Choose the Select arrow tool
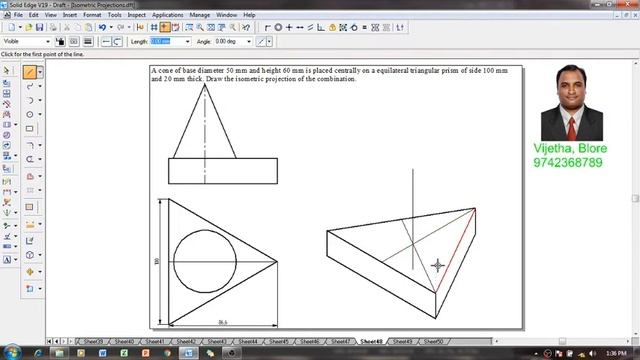Image resolution: width=640 pixels, height=360 pixels. [7, 71]
